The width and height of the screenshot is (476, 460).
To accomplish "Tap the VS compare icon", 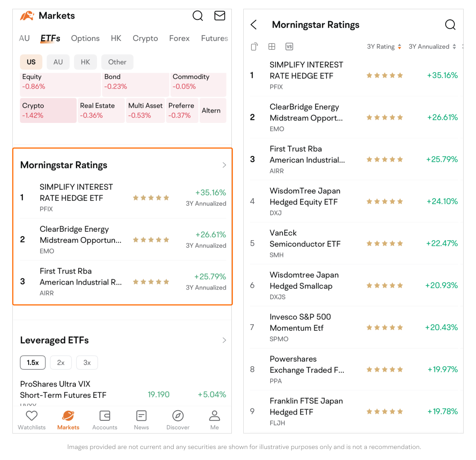I will 289,47.
